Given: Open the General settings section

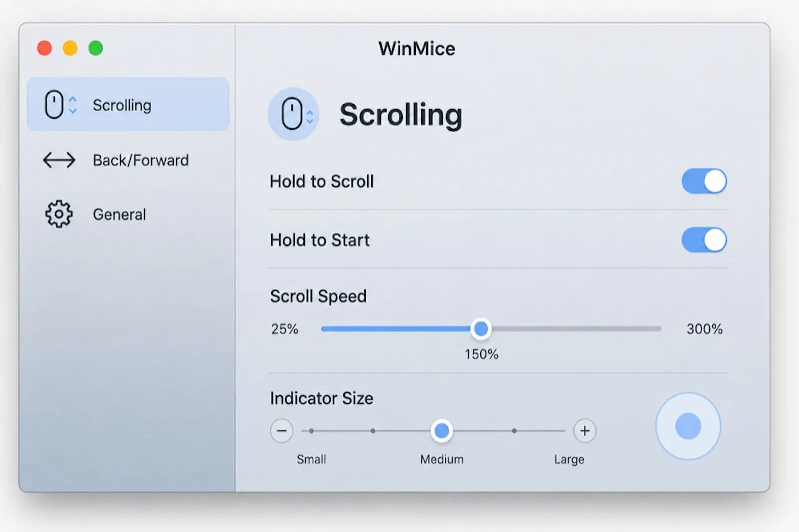Looking at the screenshot, I should coord(128,214).
